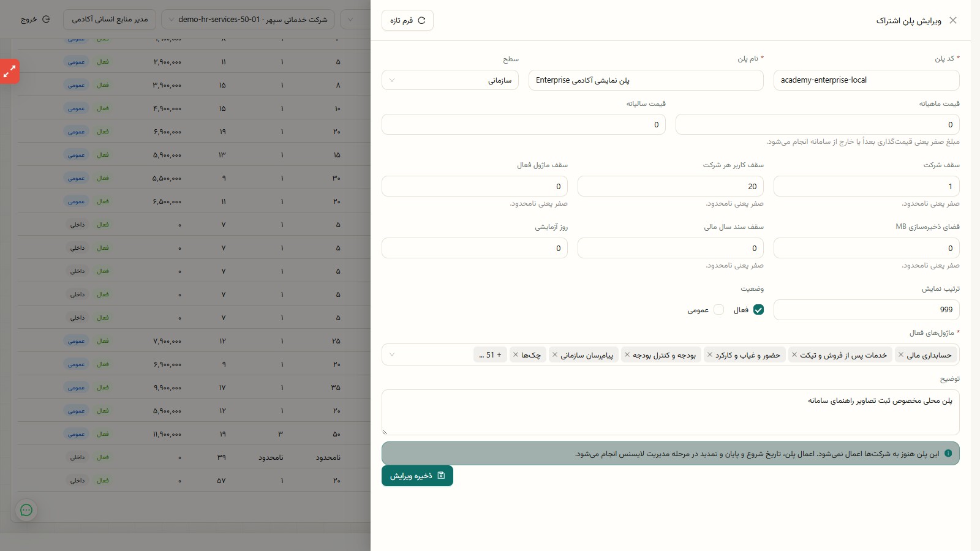This screenshot has height=551, width=980.
Task: Click the عمومی badge in ۴,۹۰۰,۰۰۰ row
Action: coord(77,108)
